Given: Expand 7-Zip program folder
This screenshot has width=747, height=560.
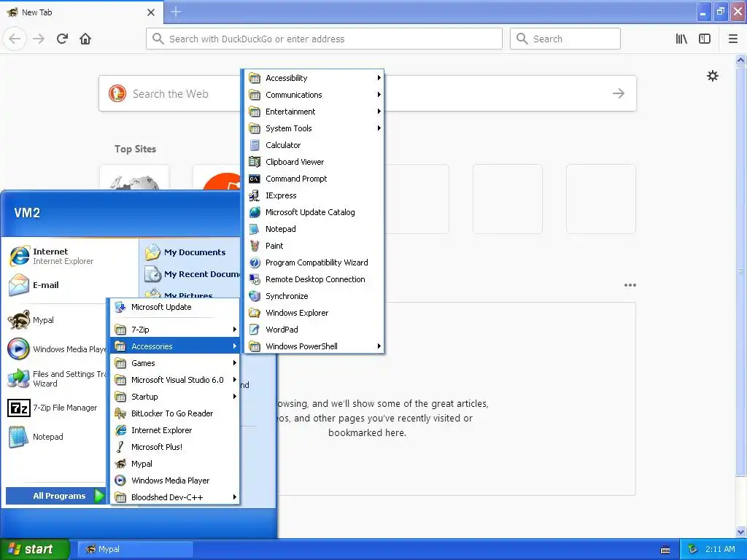Looking at the screenshot, I should tap(174, 330).
